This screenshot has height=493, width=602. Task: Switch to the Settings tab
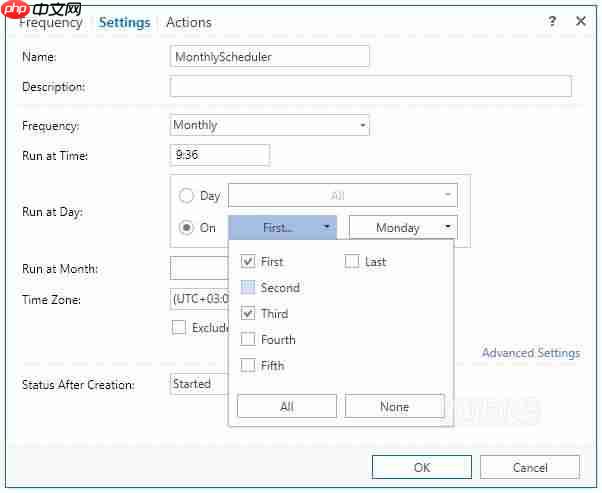pyautogui.click(x=125, y=22)
